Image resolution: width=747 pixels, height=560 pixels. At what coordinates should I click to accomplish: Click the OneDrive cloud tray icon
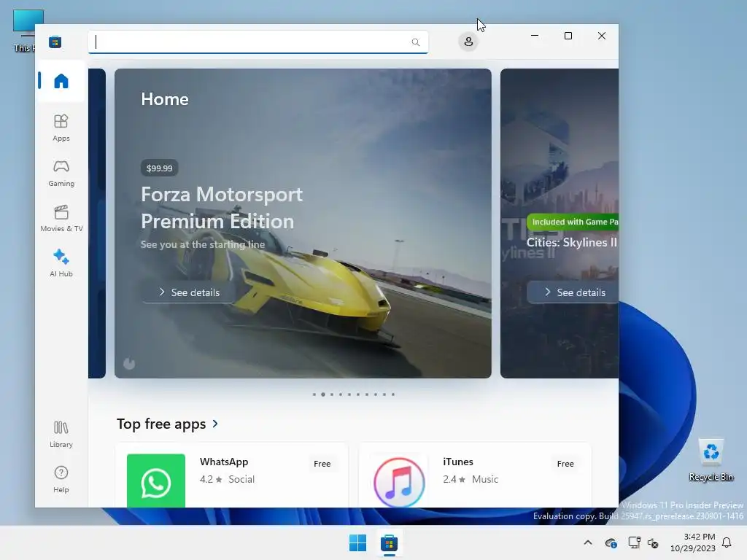point(611,542)
